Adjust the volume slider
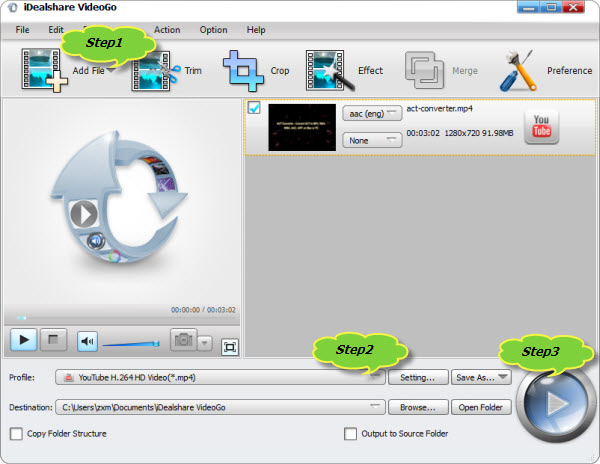The width and height of the screenshot is (600, 464). pyautogui.click(x=131, y=344)
